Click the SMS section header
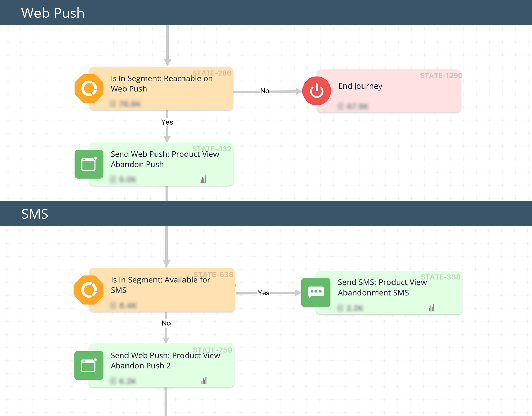532x416 pixels. (x=35, y=214)
